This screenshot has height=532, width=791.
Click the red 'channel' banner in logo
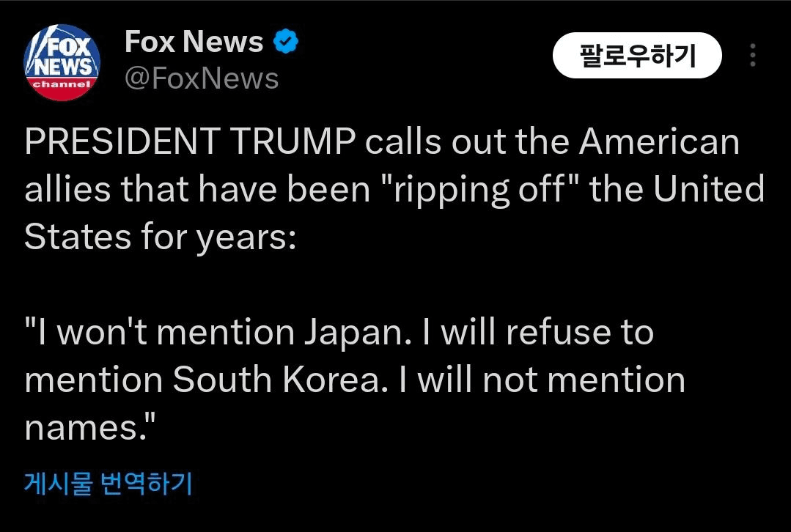[x=60, y=86]
